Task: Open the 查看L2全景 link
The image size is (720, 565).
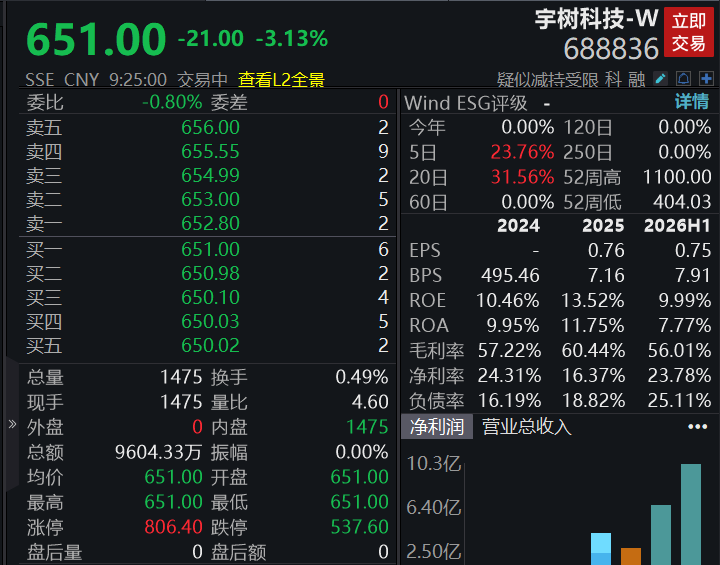Action: (281, 80)
